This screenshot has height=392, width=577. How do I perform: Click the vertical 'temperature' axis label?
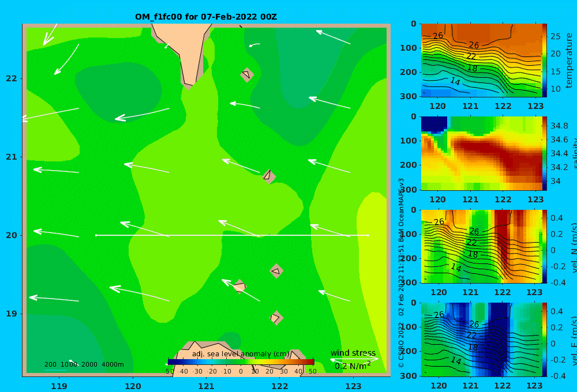(569, 61)
